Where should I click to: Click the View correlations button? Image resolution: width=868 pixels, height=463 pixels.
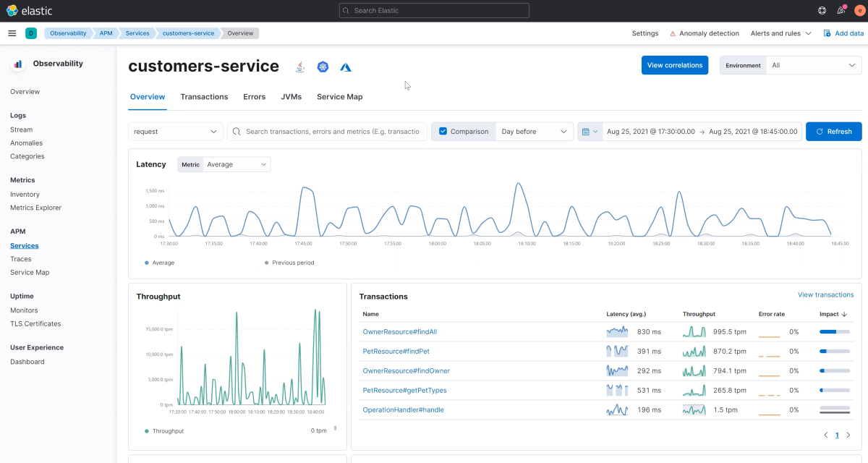coord(674,65)
